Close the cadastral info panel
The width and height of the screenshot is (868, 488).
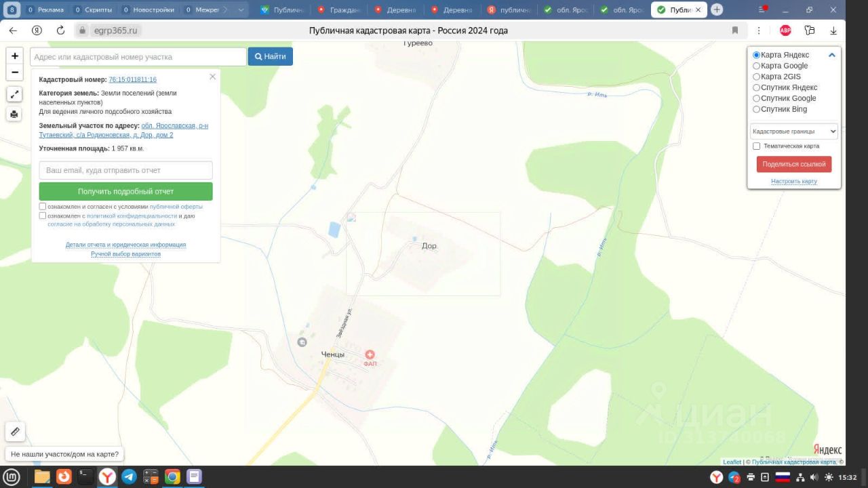[212, 77]
